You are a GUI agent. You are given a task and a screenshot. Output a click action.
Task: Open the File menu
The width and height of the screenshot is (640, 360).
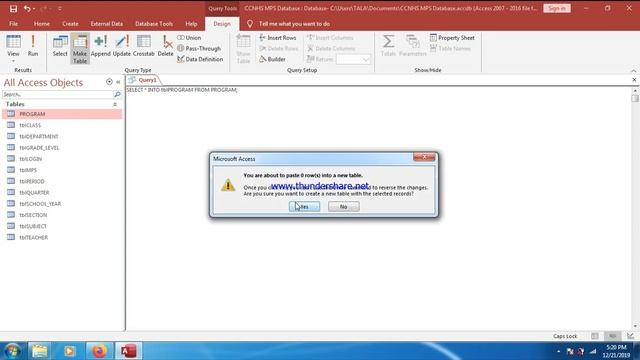pos(13,24)
